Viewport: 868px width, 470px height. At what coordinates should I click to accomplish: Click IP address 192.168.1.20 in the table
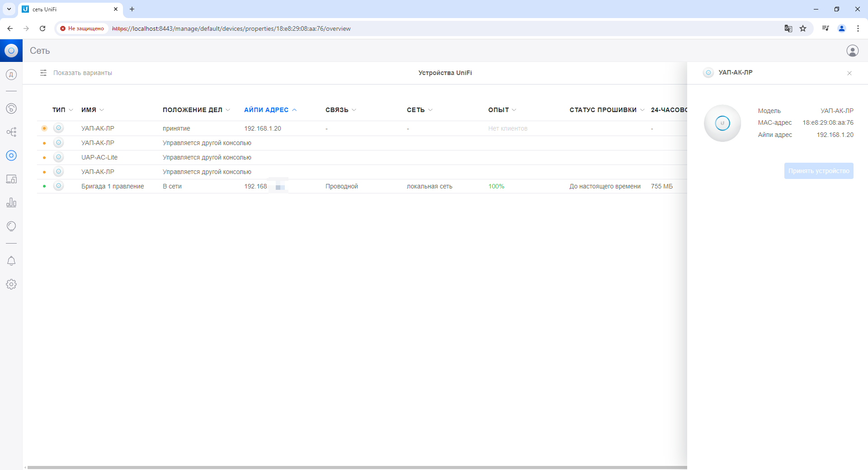click(263, 128)
